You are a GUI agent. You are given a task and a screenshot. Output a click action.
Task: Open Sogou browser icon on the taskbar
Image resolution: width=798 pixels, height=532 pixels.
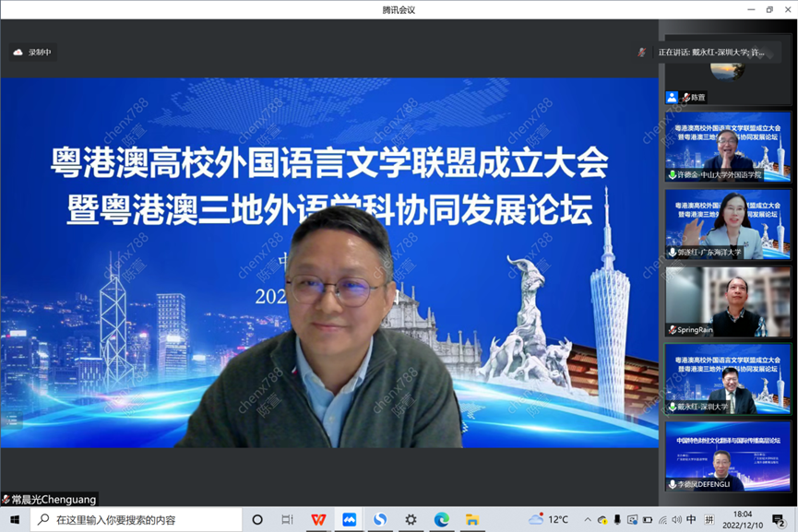pos(380,519)
